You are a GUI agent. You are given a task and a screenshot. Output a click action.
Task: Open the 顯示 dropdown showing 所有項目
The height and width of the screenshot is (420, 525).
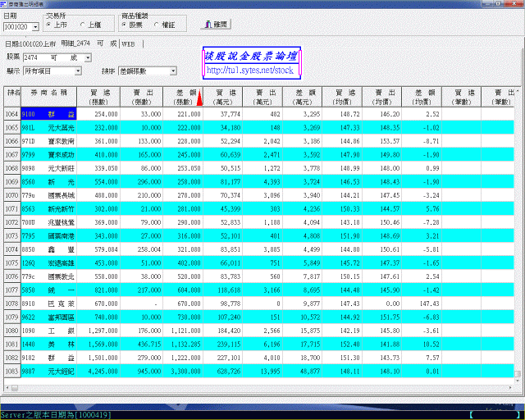[78, 71]
